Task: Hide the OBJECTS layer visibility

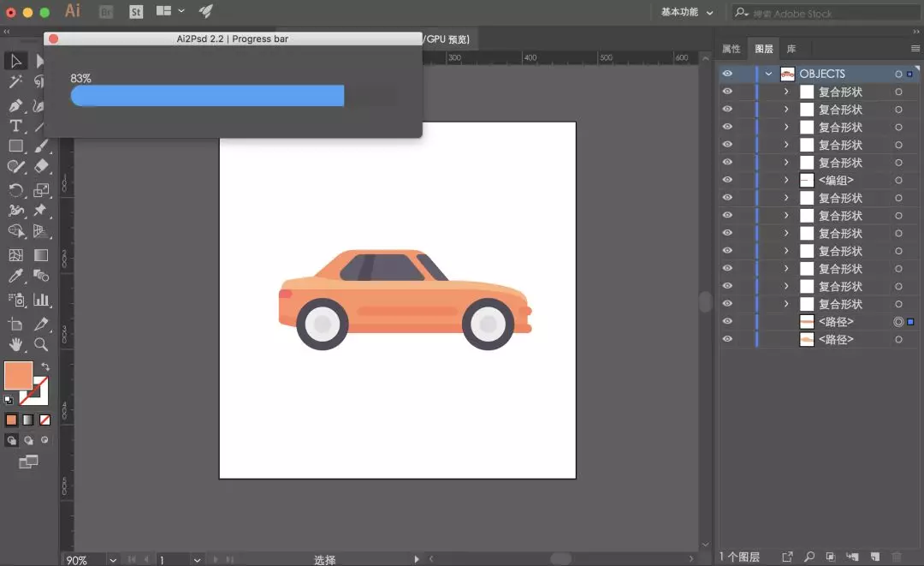Action: [x=728, y=74]
